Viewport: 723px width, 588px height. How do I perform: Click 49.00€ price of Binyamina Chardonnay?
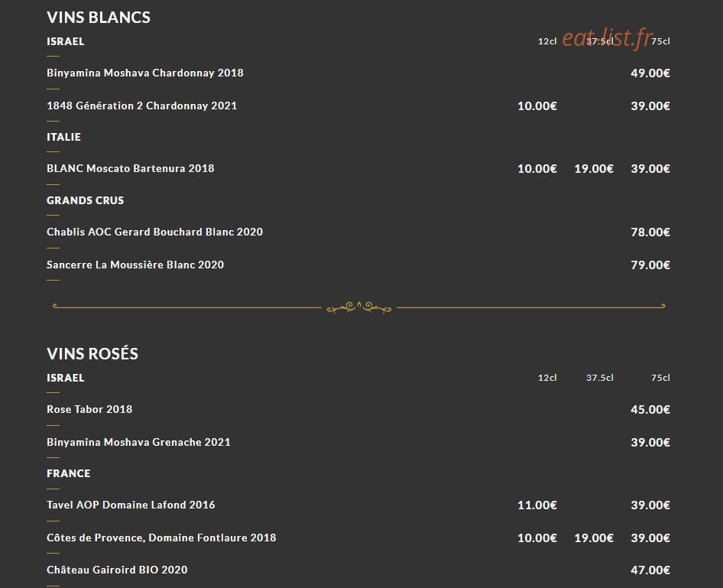(x=650, y=73)
